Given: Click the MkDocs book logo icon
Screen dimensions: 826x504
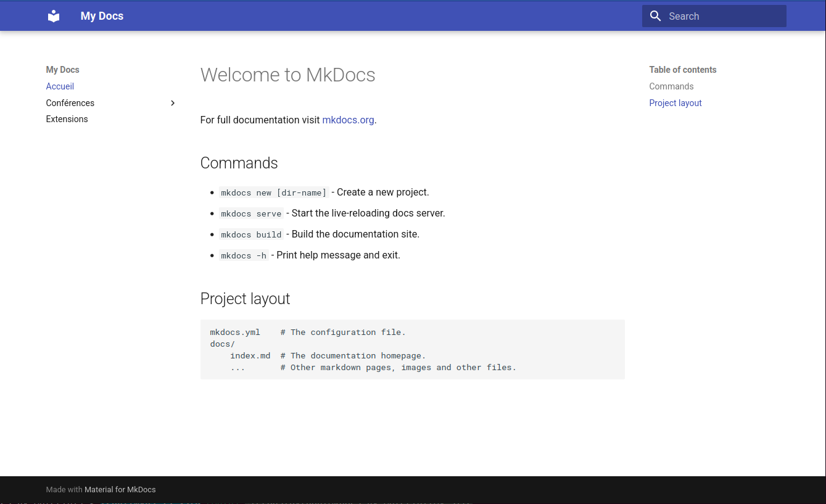Looking at the screenshot, I should pos(54,16).
